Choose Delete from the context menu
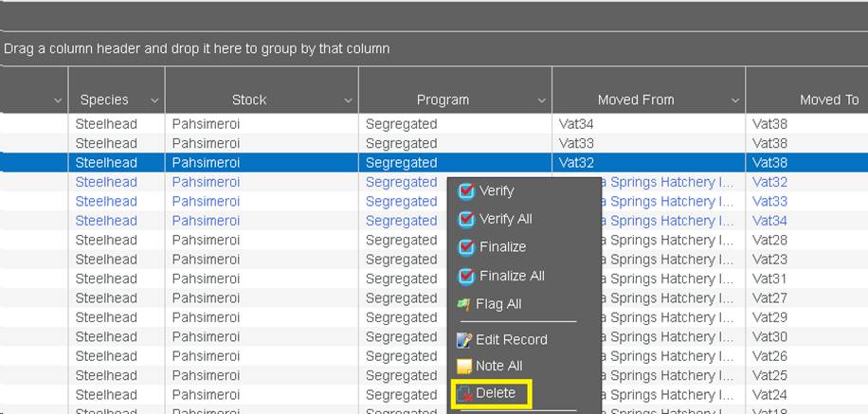 [x=496, y=393]
